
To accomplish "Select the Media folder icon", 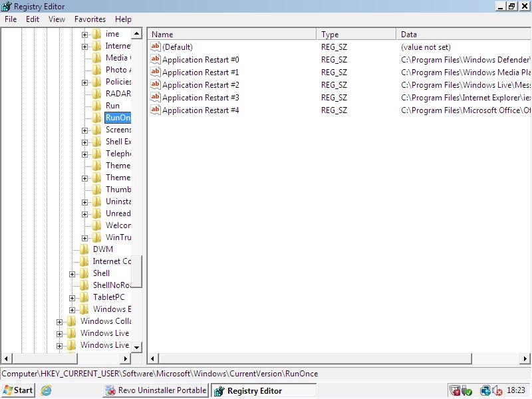I will click(x=97, y=58).
